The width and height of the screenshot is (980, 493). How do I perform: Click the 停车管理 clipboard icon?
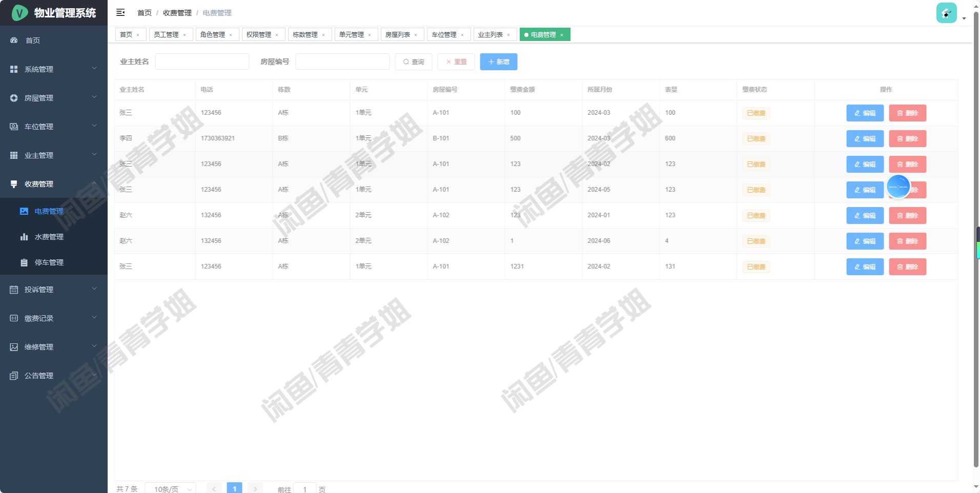point(24,262)
